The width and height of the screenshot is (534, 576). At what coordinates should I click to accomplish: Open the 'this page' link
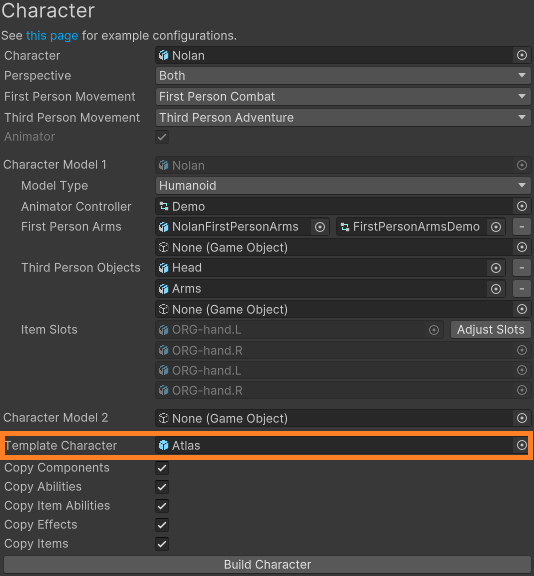(52, 36)
